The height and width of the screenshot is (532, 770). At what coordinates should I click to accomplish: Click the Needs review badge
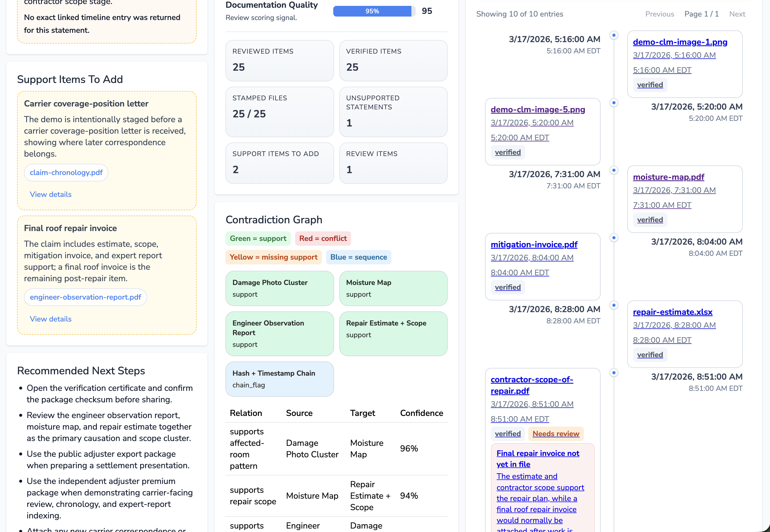coord(556,434)
